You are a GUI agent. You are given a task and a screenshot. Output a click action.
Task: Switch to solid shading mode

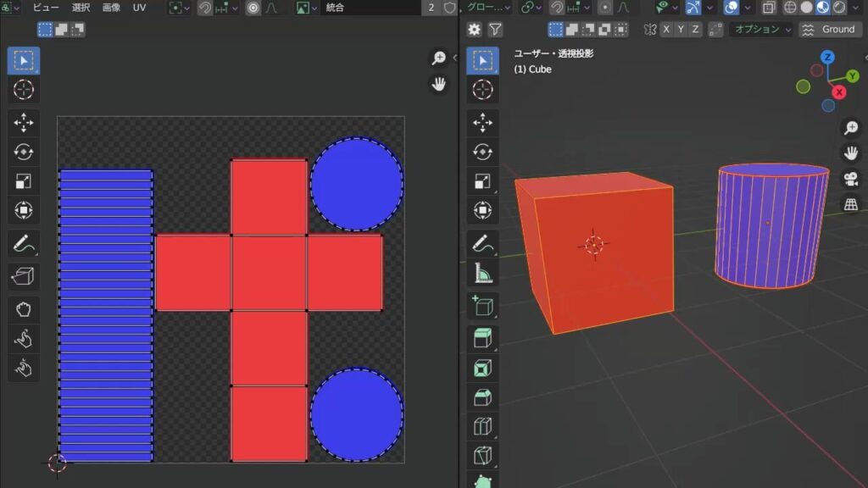click(807, 8)
